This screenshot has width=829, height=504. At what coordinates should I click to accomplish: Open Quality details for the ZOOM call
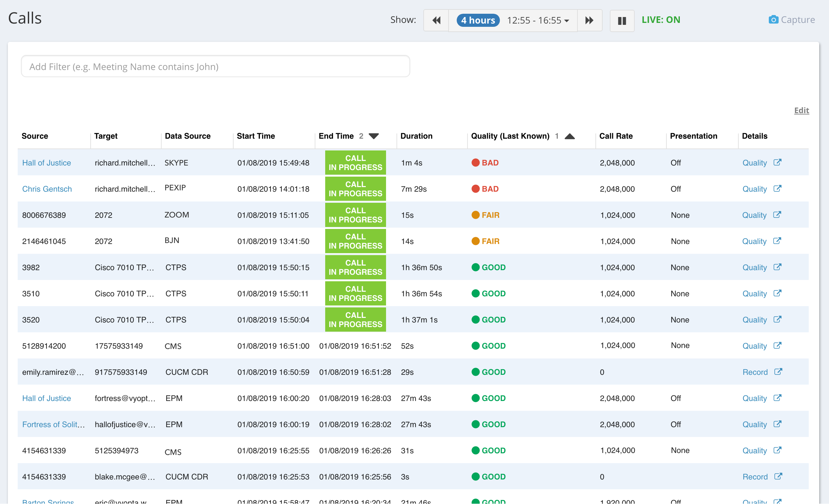pyautogui.click(x=754, y=215)
